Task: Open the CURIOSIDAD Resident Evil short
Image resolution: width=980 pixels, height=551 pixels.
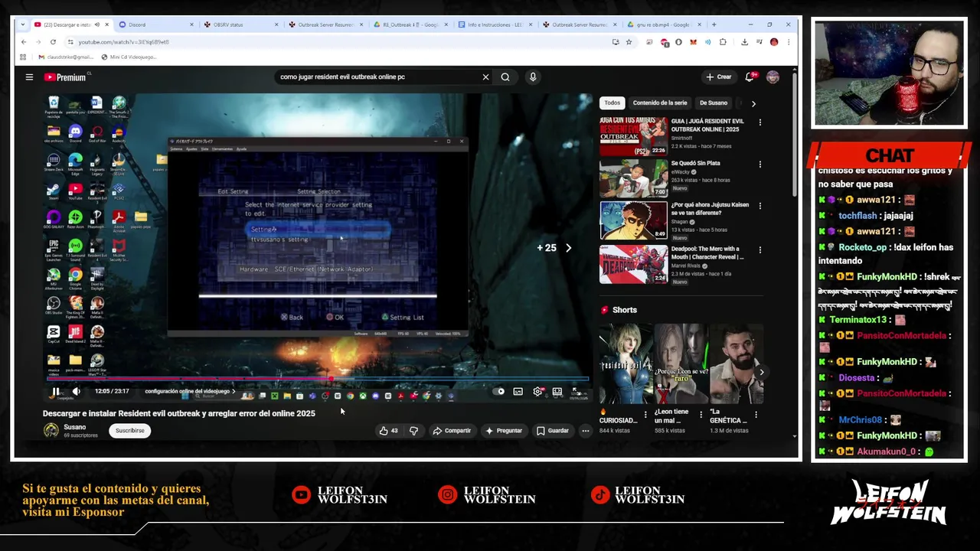Action: [x=626, y=364]
